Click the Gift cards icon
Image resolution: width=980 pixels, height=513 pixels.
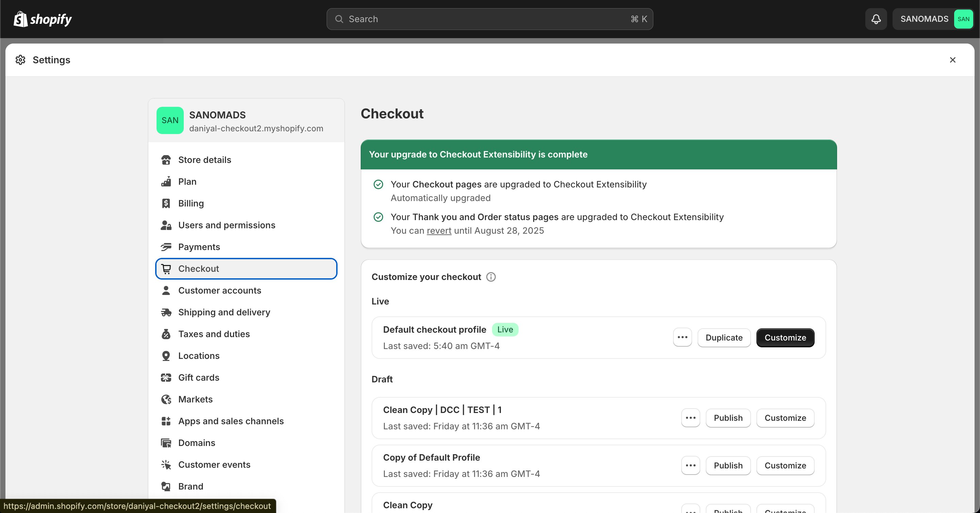166,378
